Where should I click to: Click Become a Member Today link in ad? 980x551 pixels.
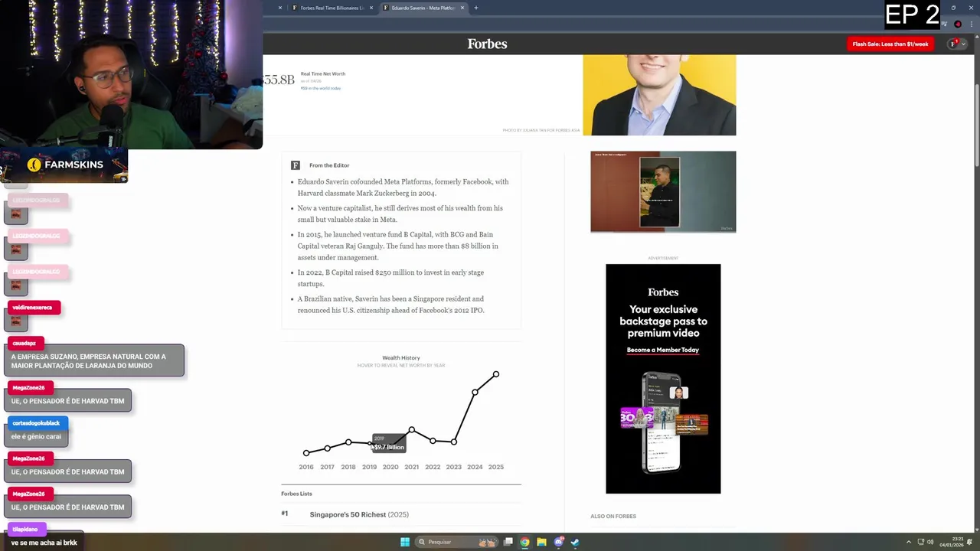pos(663,350)
